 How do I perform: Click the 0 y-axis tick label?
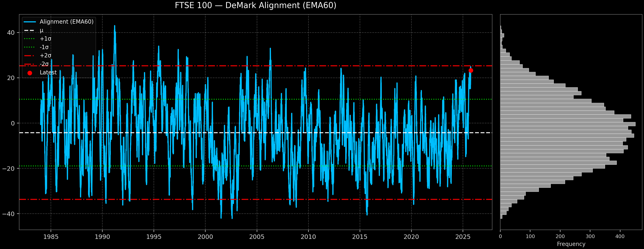(13, 123)
